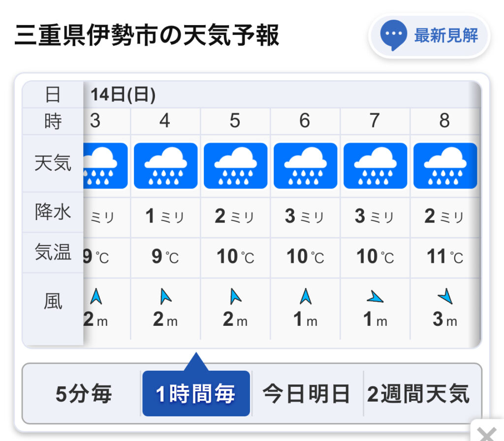The height and width of the screenshot is (441, 504).
Task: Click the wind direction arrow at 7 o'clock
Action: (x=375, y=297)
